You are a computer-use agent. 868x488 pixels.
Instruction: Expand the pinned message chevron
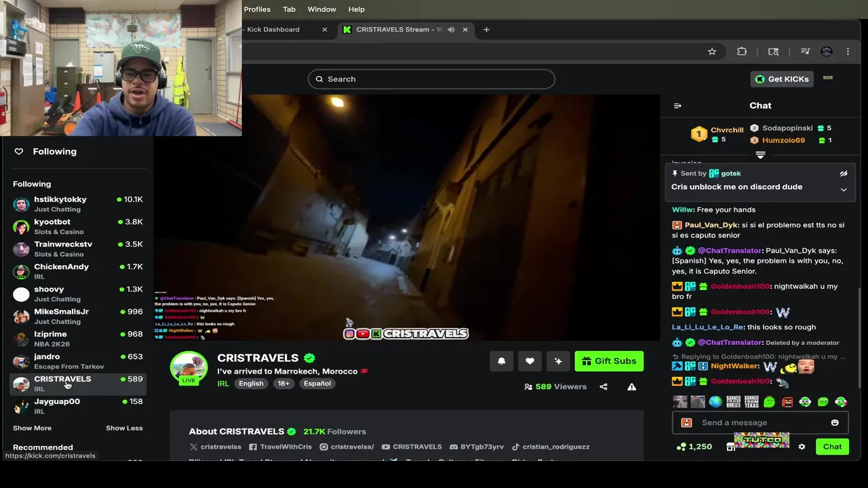pos(844,190)
